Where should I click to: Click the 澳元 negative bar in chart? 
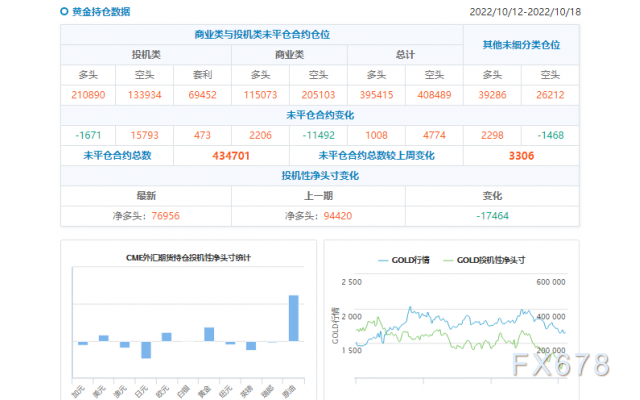point(124,345)
